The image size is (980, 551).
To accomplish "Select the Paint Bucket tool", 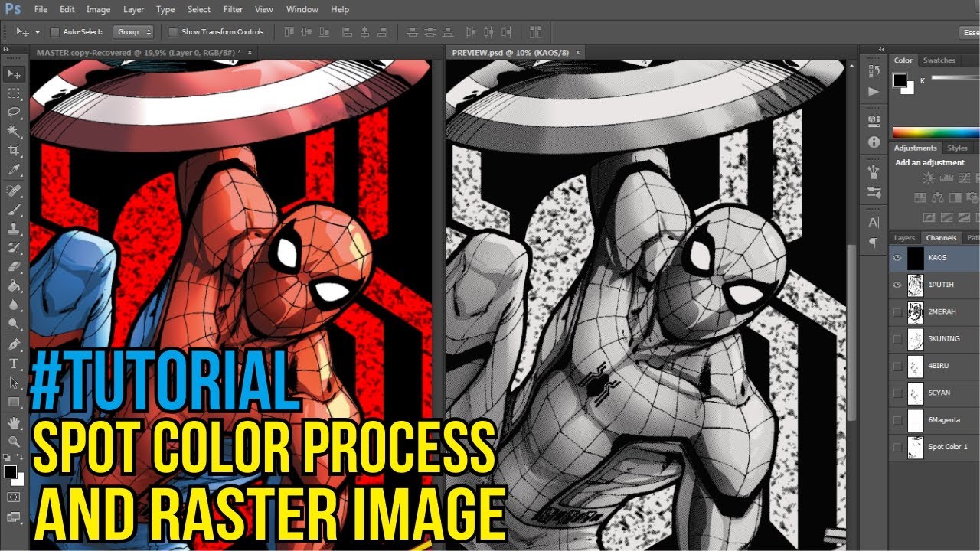I will point(14,285).
